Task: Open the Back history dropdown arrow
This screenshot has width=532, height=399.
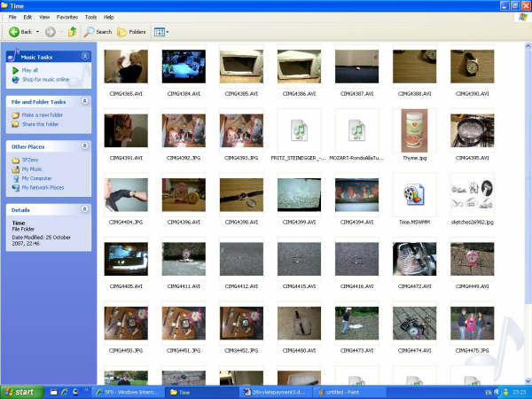Action: coord(36,31)
